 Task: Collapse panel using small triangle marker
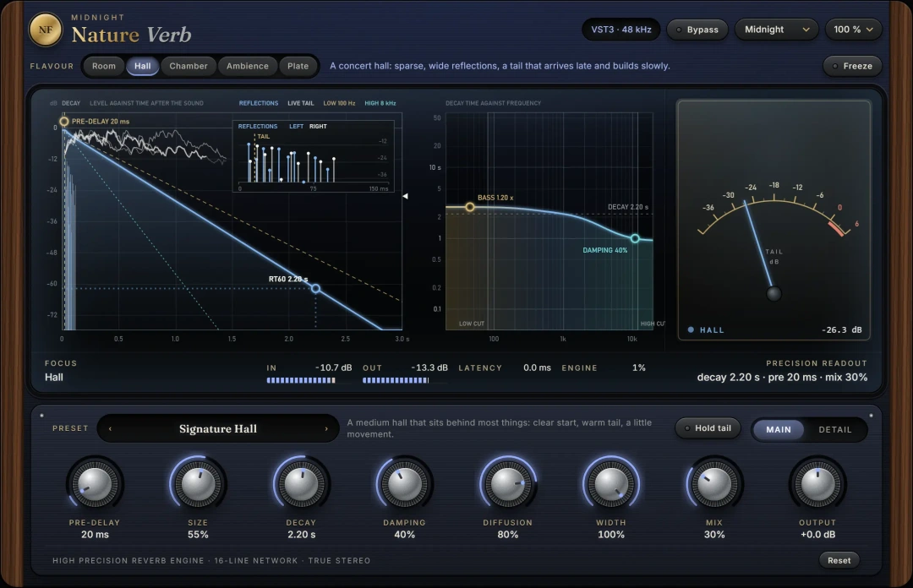[x=405, y=196]
